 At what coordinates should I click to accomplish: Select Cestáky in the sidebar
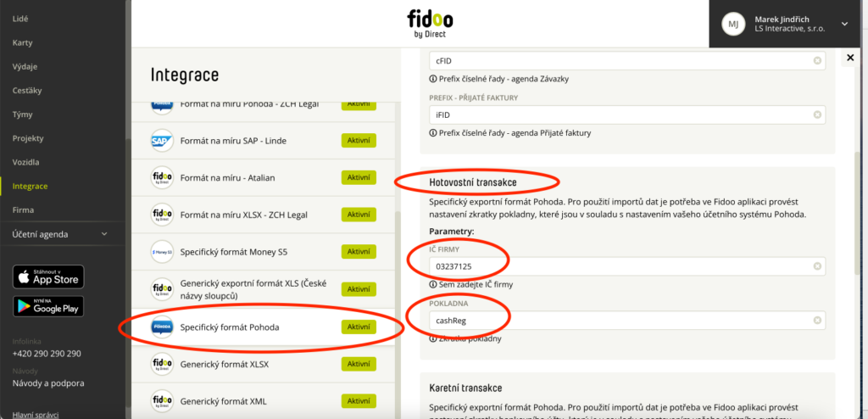(27, 91)
